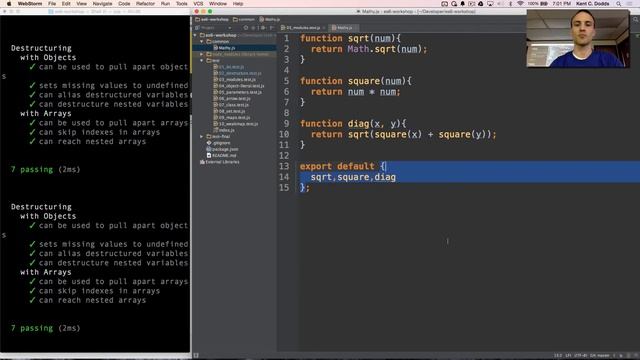Viewport: 640px width, 360px height.
Task: Open 08_set.test.js in project tree
Action: tap(229, 111)
